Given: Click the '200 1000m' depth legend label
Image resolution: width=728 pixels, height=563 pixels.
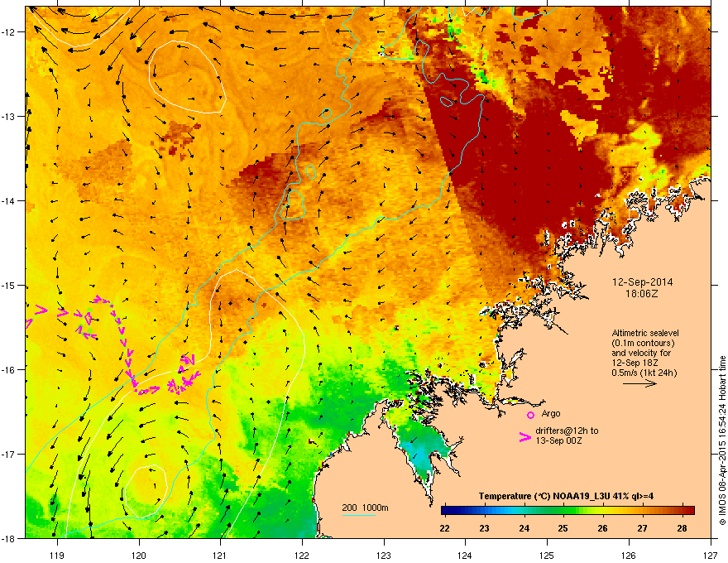Looking at the screenshot, I should coord(365,508).
